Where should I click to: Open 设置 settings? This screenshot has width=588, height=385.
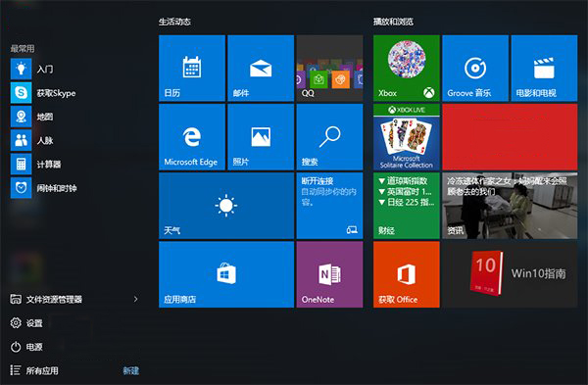coord(26,322)
